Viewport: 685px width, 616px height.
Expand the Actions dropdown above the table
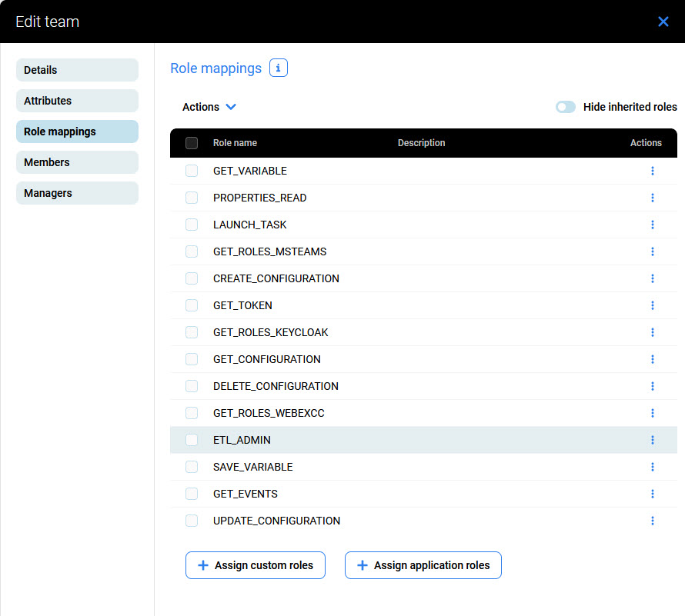click(209, 107)
